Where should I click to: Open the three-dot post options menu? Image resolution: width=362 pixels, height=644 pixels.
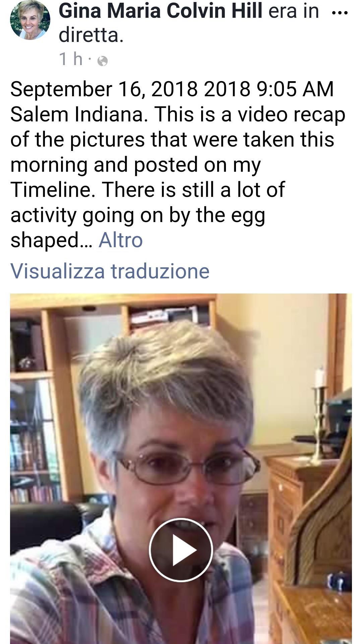pyautogui.click(x=340, y=13)
